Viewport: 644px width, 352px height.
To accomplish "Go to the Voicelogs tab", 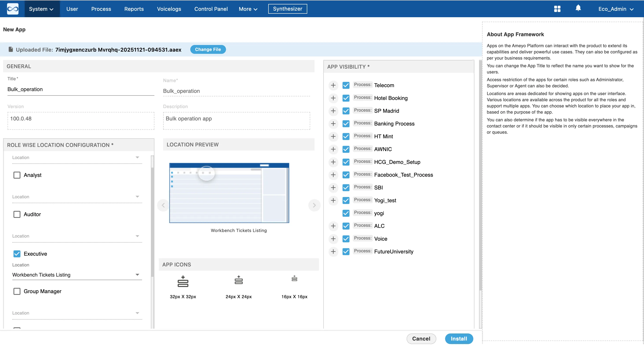I will [x=169, y=9].
